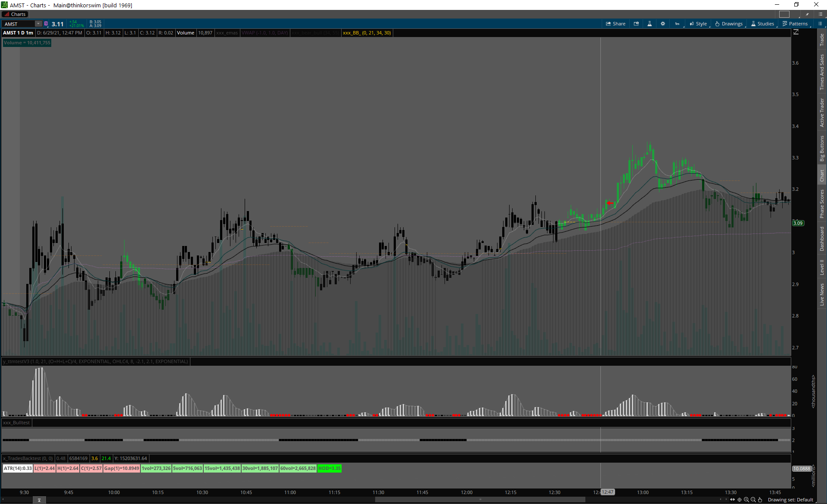The height and width of the screenshot is (504, 827).
Task: Click the crosshair cursor icon at bottom
Action: click(x=740, y=500)
